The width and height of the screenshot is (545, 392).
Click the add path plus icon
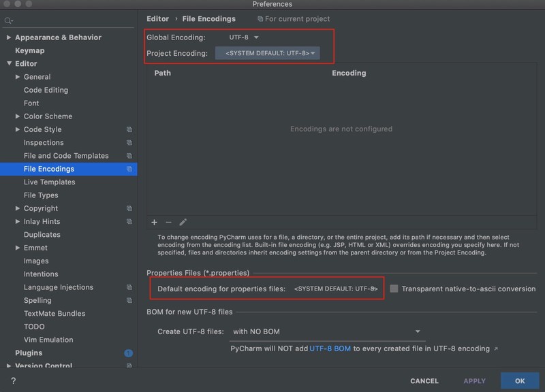155,223
